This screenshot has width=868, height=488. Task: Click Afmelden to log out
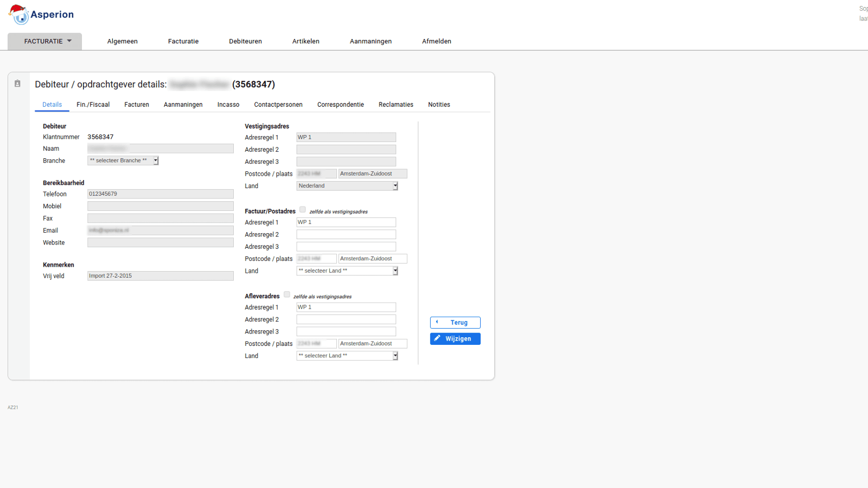[436, 41]
